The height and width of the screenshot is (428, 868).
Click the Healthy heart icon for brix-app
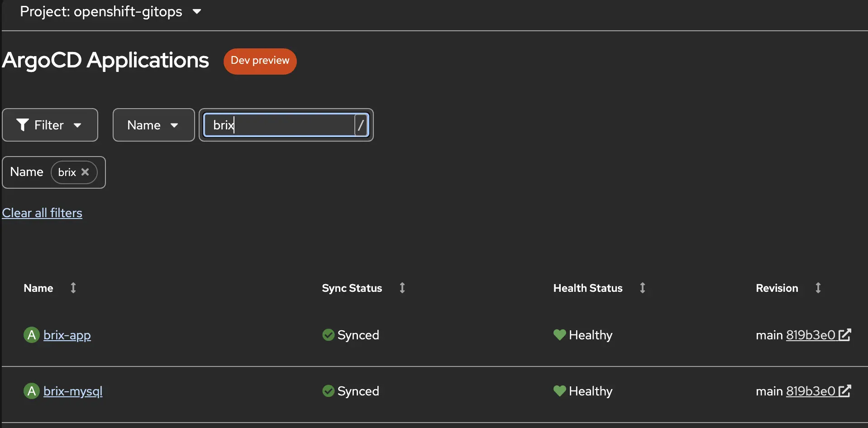click(559, 335)
